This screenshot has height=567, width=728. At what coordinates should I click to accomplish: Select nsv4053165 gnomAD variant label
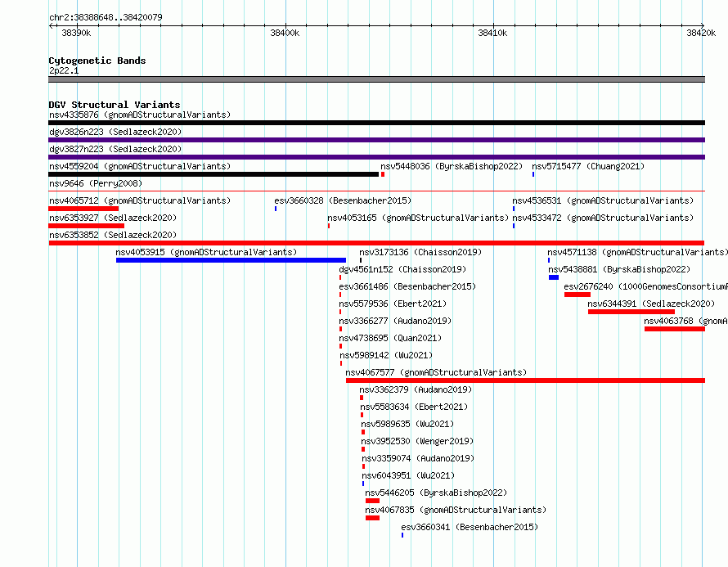[418, 218]
